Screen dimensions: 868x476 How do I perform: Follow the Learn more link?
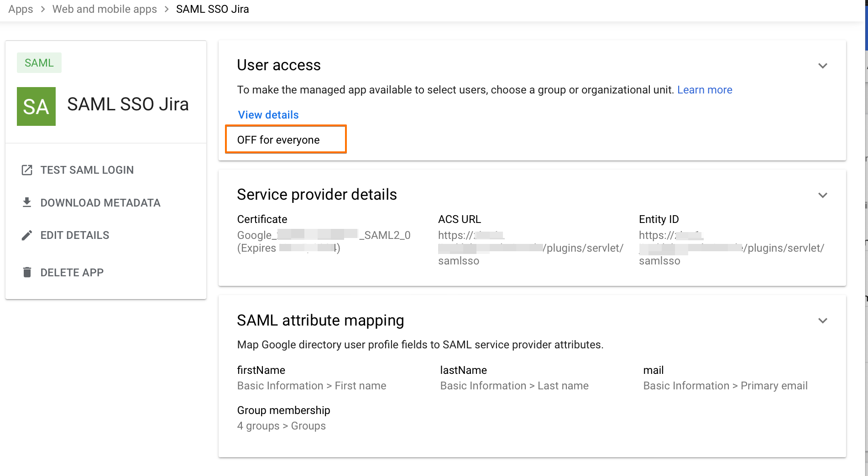[705, 90]
